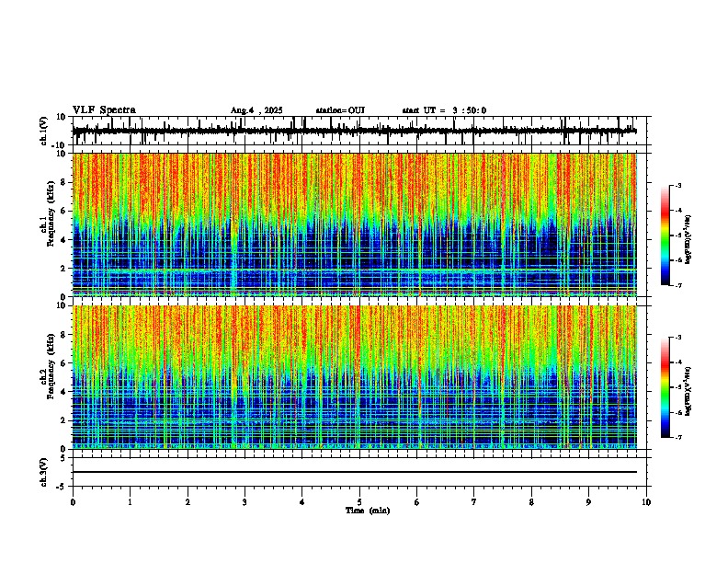This screenshot has width=728, height=563.
Task: Click inside the ch.1 spectrogram panel
Action: click(355, 224)
